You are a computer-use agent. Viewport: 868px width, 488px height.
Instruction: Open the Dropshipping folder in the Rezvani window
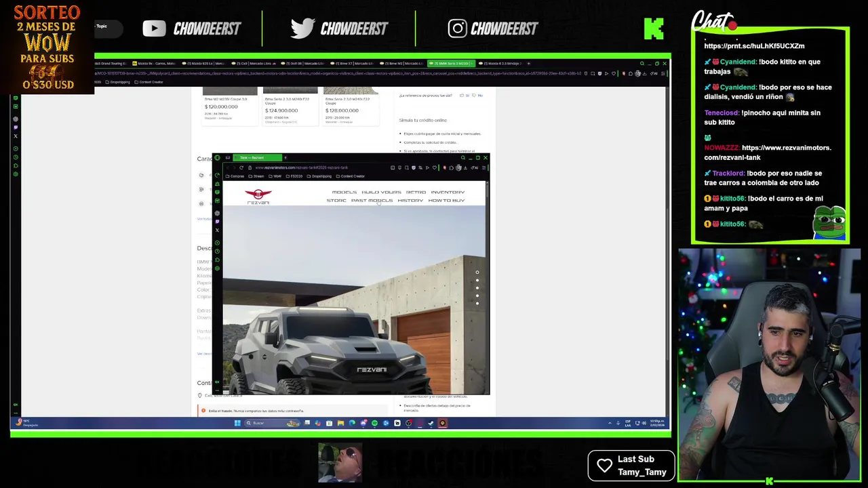(319, 176)
